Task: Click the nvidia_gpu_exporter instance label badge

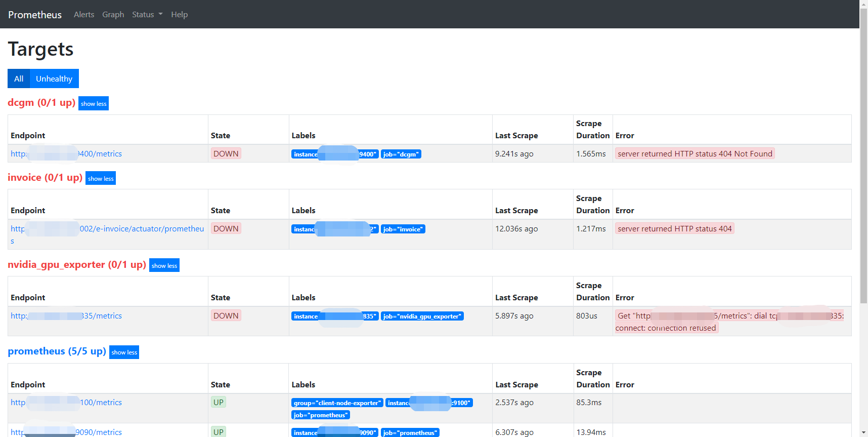Action: (x=335, y=316)
